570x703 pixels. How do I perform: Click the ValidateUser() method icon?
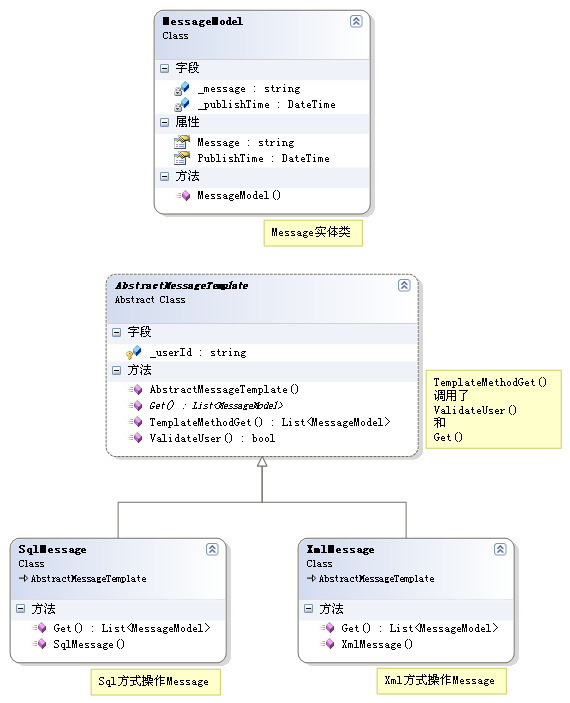coord(135,438)
